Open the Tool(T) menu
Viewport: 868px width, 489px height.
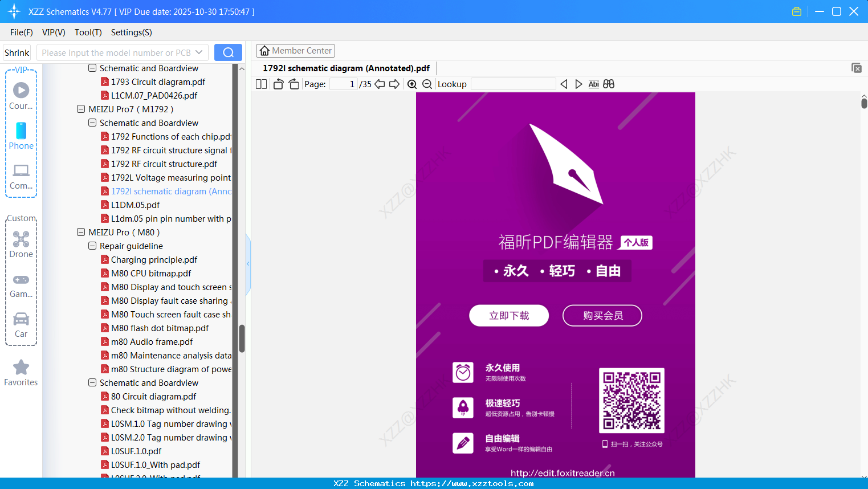click(x=88, y=32)
